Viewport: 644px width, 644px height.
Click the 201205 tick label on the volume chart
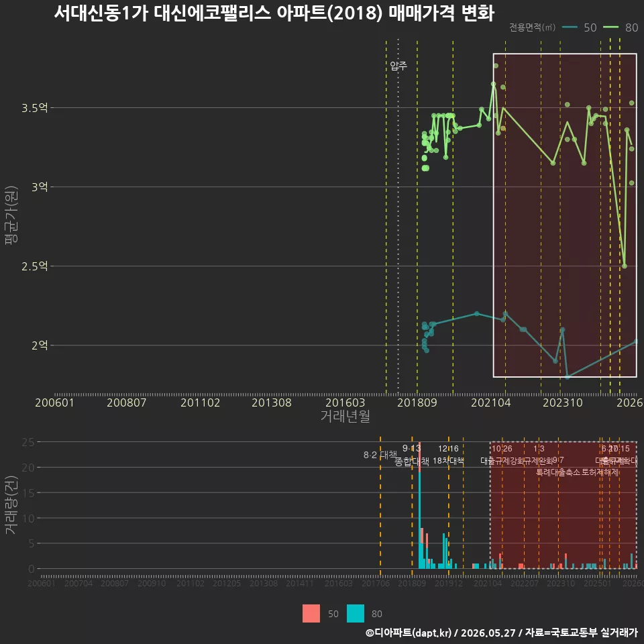pos(227,583)
